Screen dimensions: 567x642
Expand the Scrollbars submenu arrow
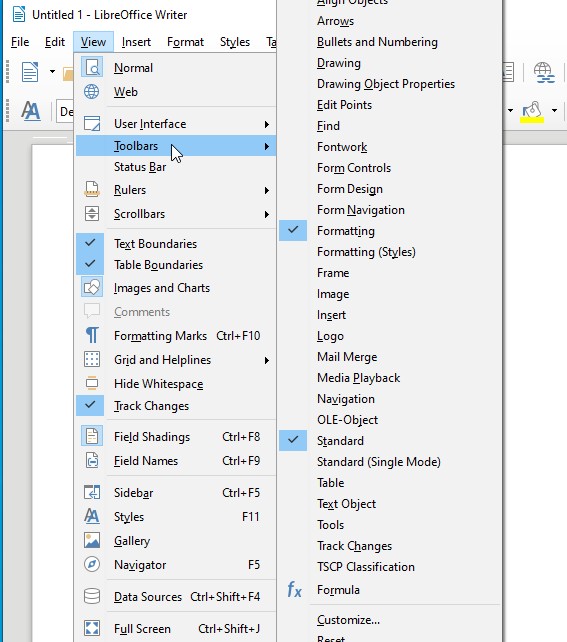click(x=267, y=215)
